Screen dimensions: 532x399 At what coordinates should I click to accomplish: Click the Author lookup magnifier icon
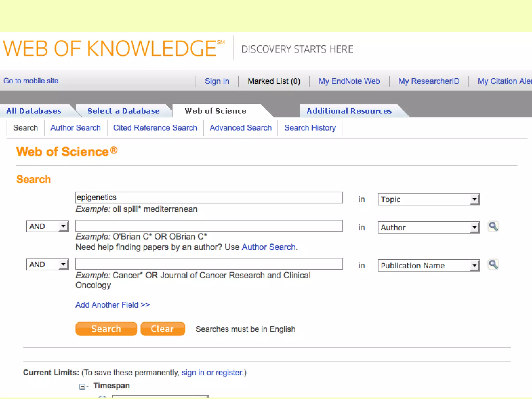(493, 227)
